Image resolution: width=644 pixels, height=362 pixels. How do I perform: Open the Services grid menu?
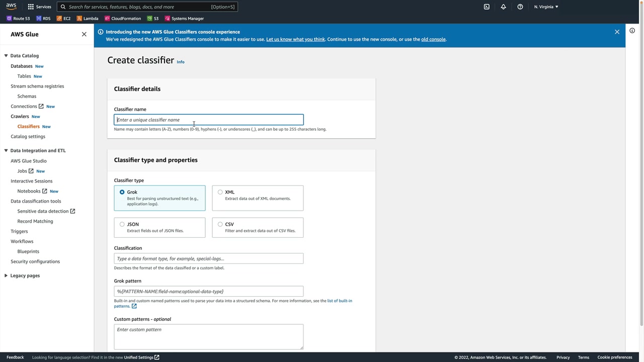39,7
